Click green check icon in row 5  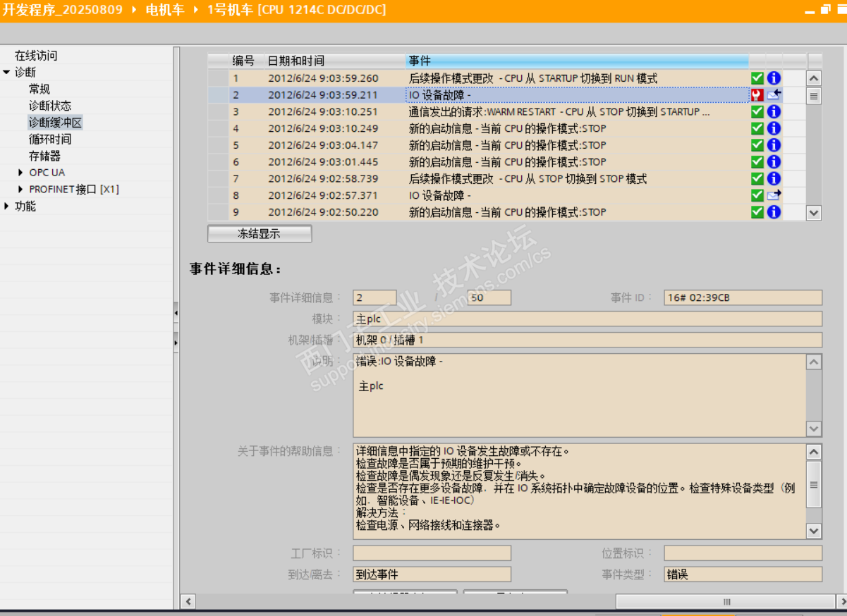click(x=757, y=145)
